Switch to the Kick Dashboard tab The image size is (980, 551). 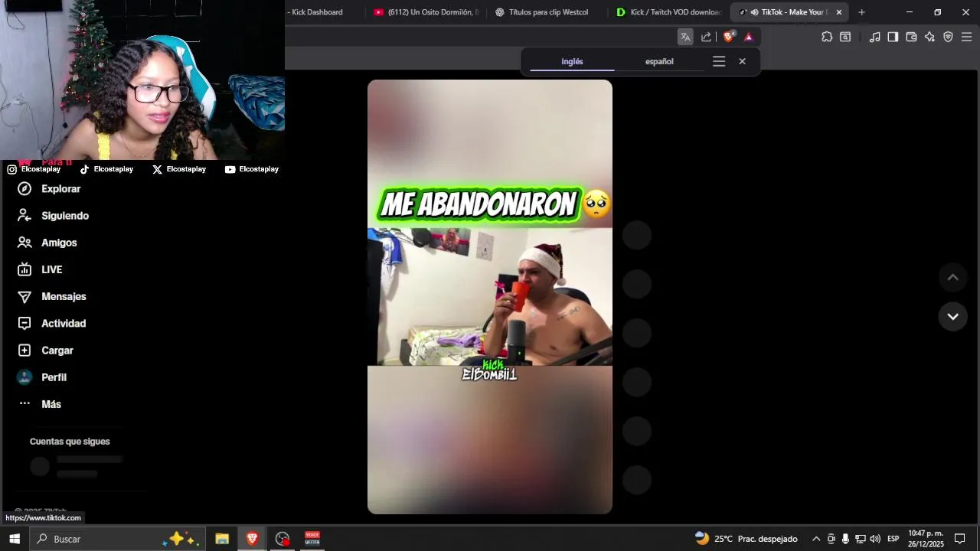point(317,12)
